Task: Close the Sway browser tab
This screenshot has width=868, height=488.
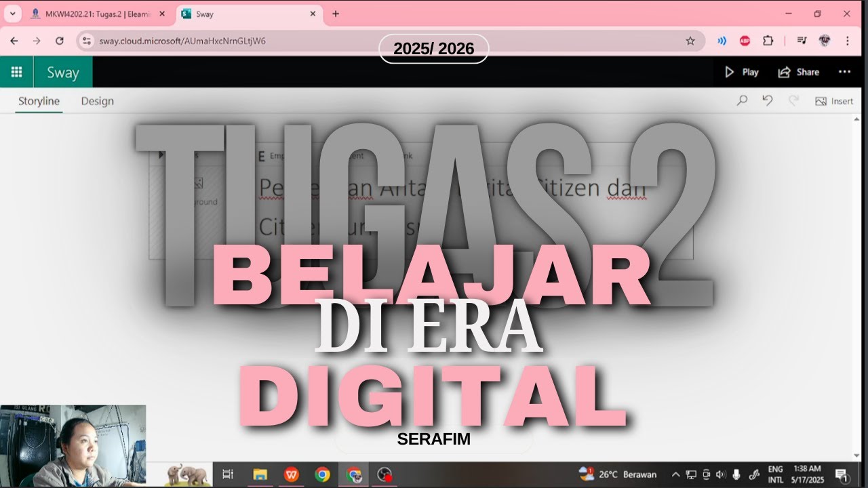Action: point(313,14)
